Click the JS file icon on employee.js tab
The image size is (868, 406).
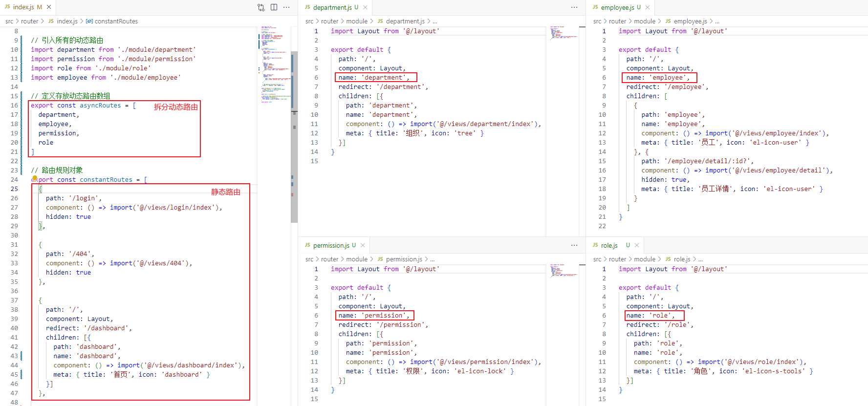(x=595, y=7)
